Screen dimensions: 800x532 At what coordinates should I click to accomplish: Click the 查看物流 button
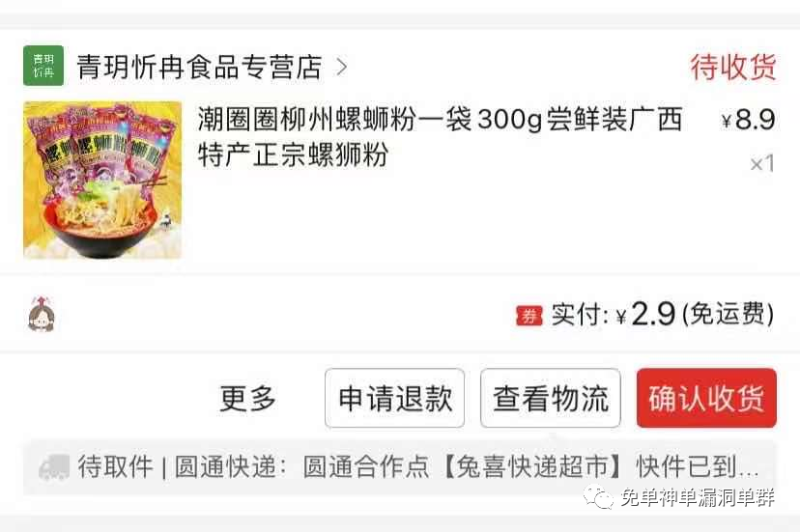pyautogui.click(x=551, y=398)
